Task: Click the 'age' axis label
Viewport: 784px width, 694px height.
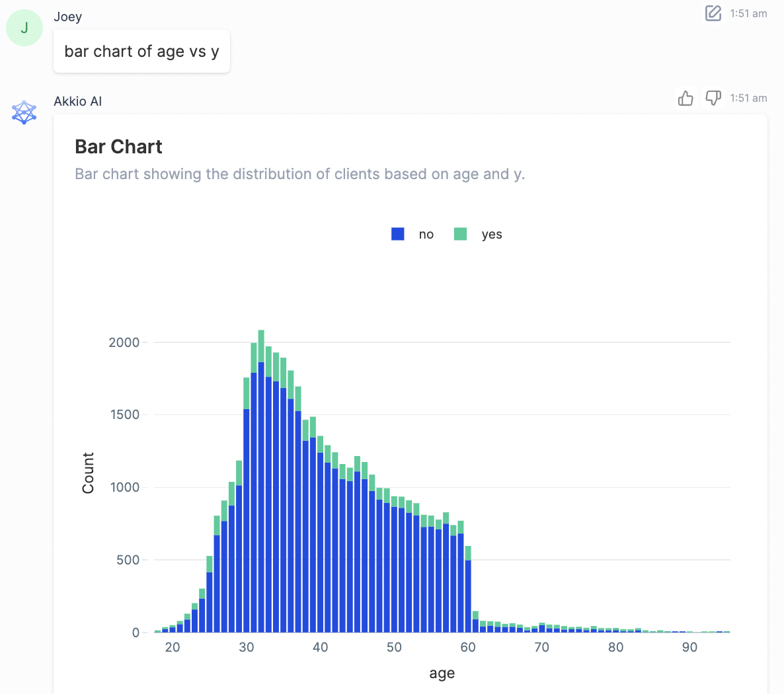Action: click(441, 673)
